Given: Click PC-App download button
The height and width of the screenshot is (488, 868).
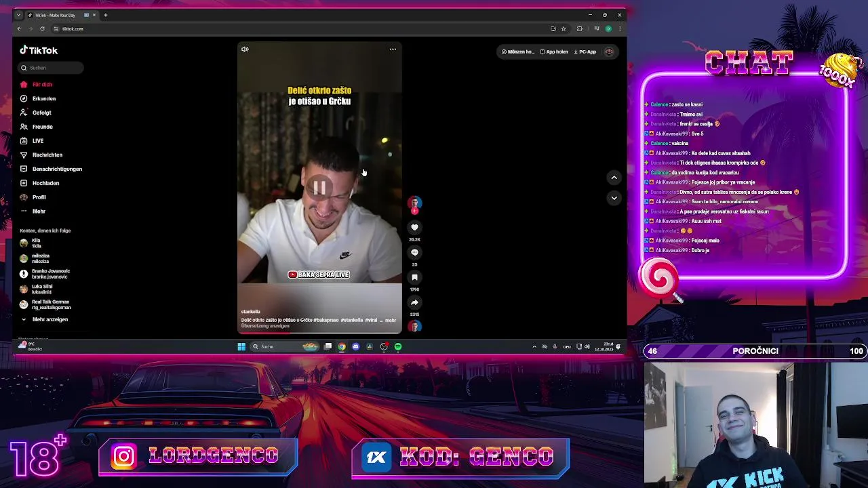Looking at the screenshot, I should [585, 52].
